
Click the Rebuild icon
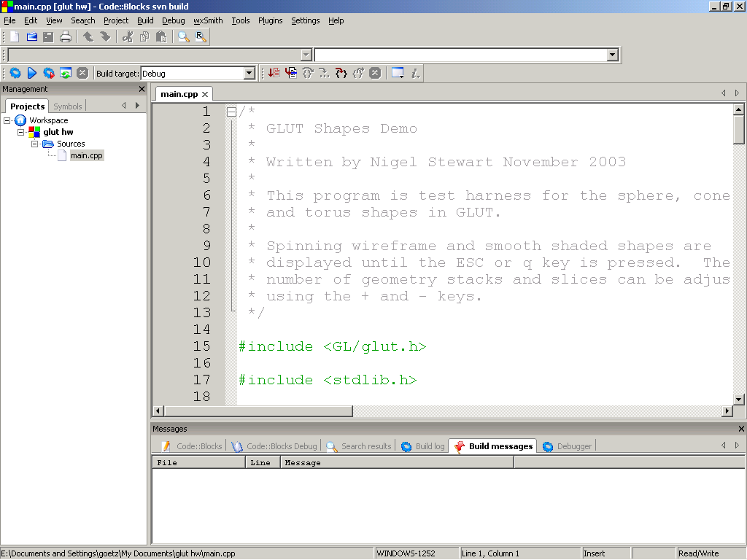pyautogui.click(x=66, y=73)
